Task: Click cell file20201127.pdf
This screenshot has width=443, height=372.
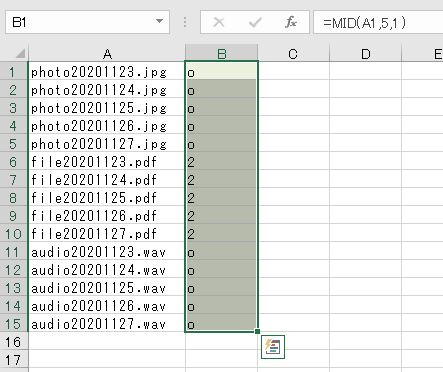Action: (x=107, y=234)
